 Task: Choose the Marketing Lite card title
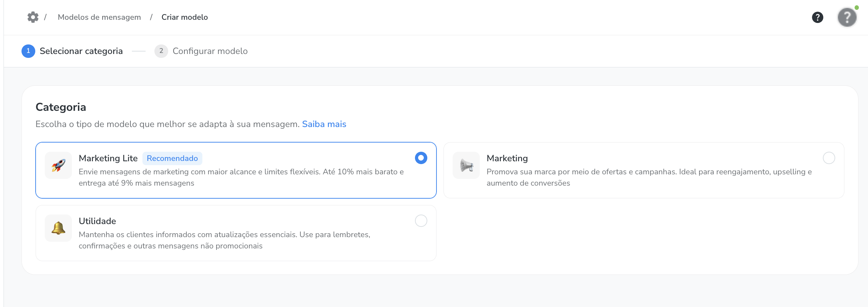(108, 158)
